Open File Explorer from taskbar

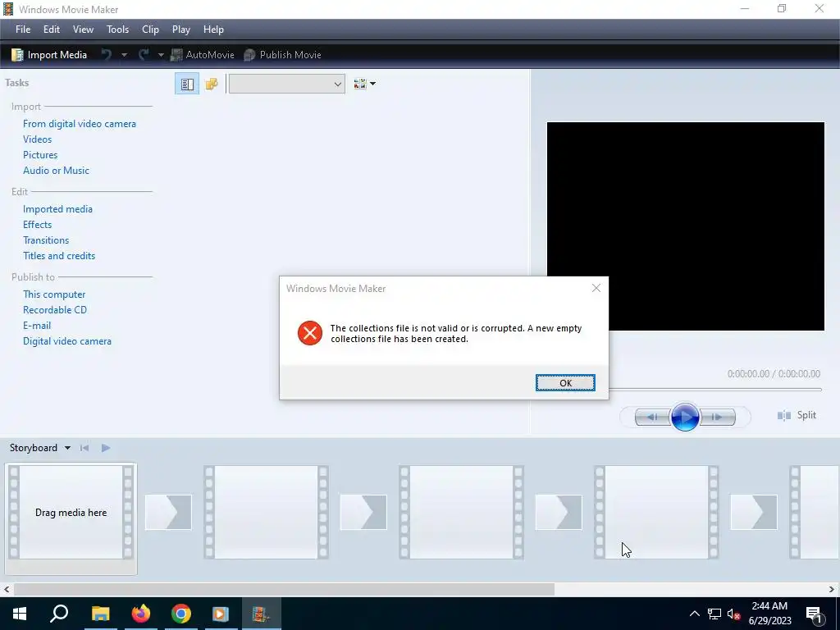[100, 614]
